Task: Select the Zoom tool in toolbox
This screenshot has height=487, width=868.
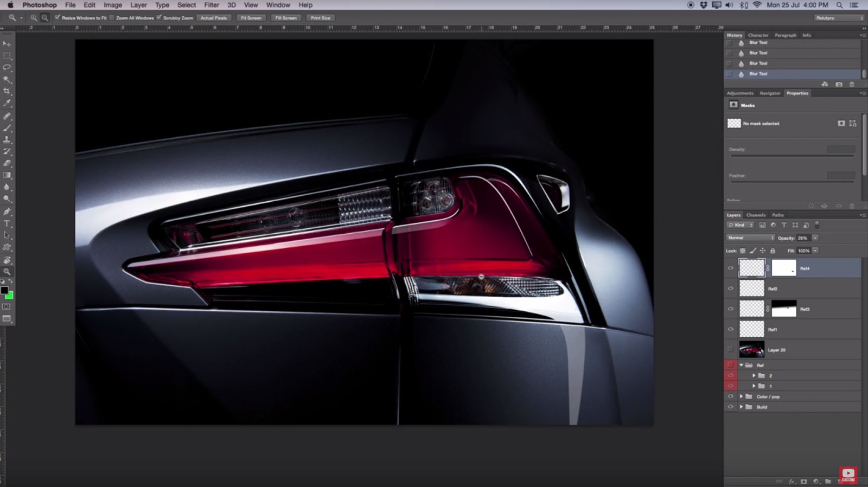Action: tap(7, 272)
